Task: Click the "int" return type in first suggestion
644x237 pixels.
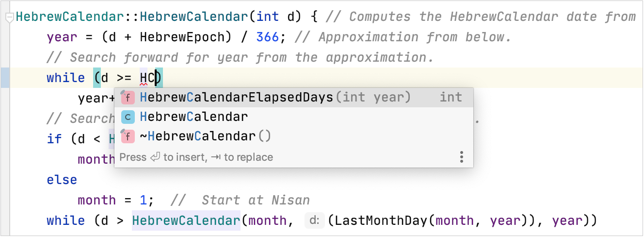Action: [451, 98]
